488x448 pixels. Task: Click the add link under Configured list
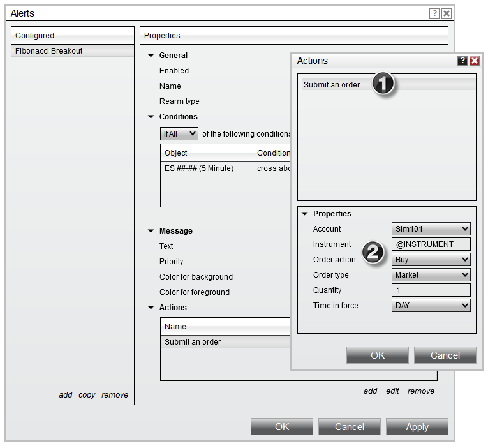tap(66, 395)
